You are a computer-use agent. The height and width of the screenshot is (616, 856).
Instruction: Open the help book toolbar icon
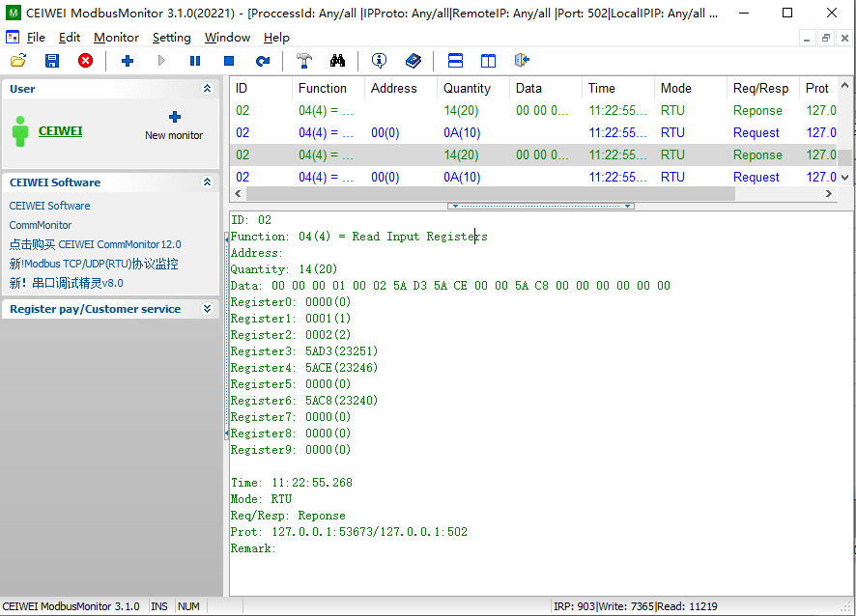coord(414,61)
